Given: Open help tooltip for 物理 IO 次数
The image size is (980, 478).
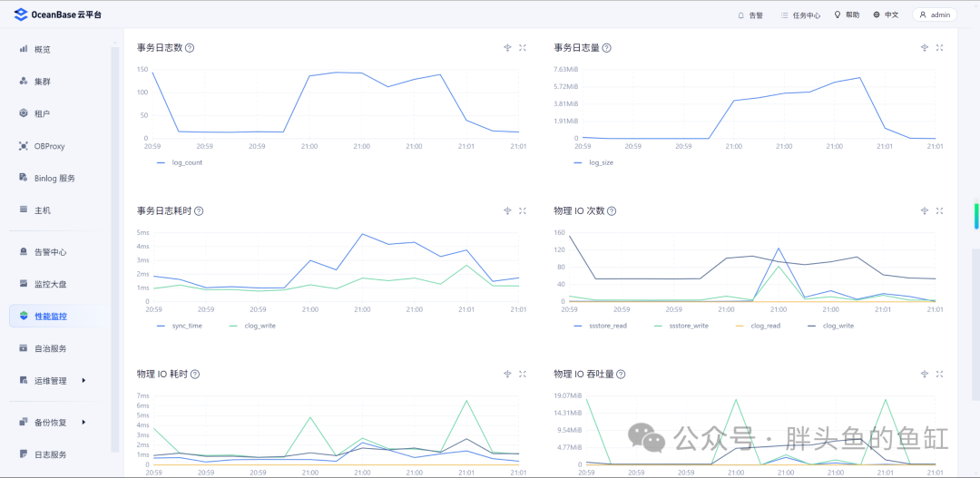Looking at the screenshot, I should point(612,211).
